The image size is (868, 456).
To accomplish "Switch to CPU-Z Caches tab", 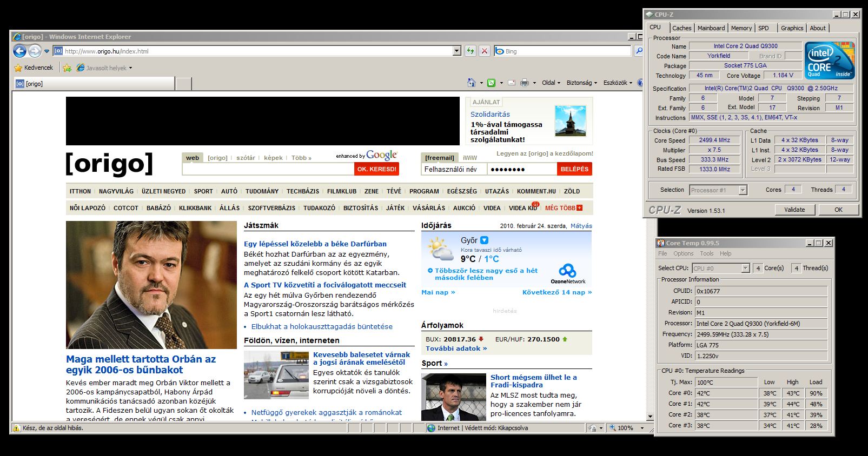I will [681, 28].
